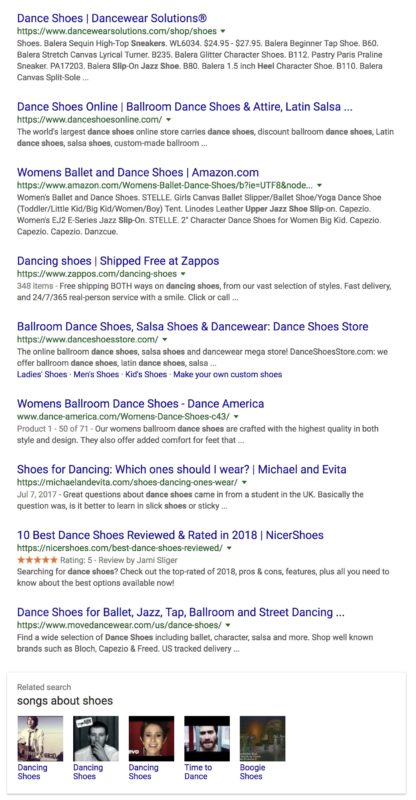Open Shoes for Dancing Michael and Evita article

click(x=182, y=469)
